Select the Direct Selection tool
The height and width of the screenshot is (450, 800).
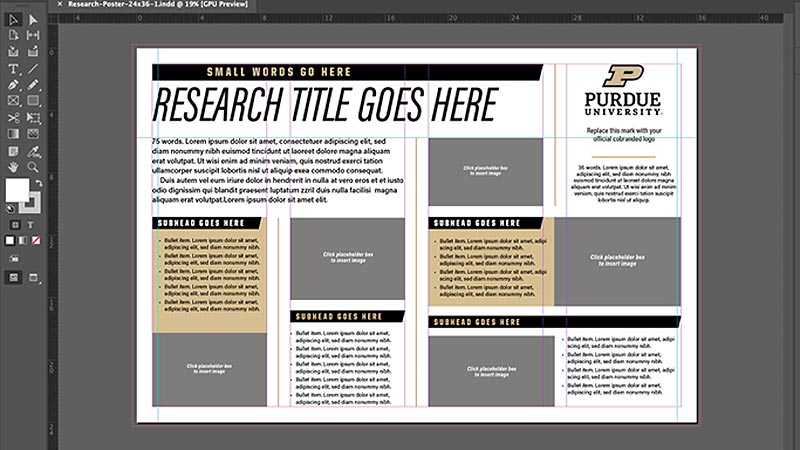[x=33, y=20]
